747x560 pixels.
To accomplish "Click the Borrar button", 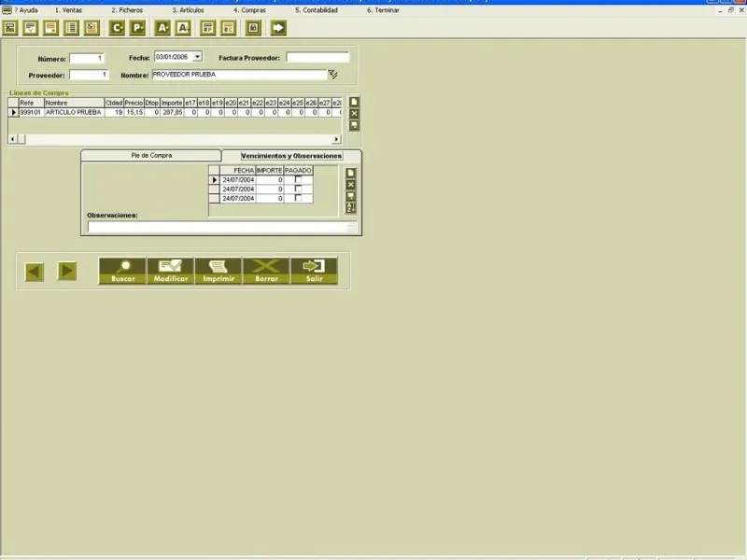I will [x=266, y=271].
